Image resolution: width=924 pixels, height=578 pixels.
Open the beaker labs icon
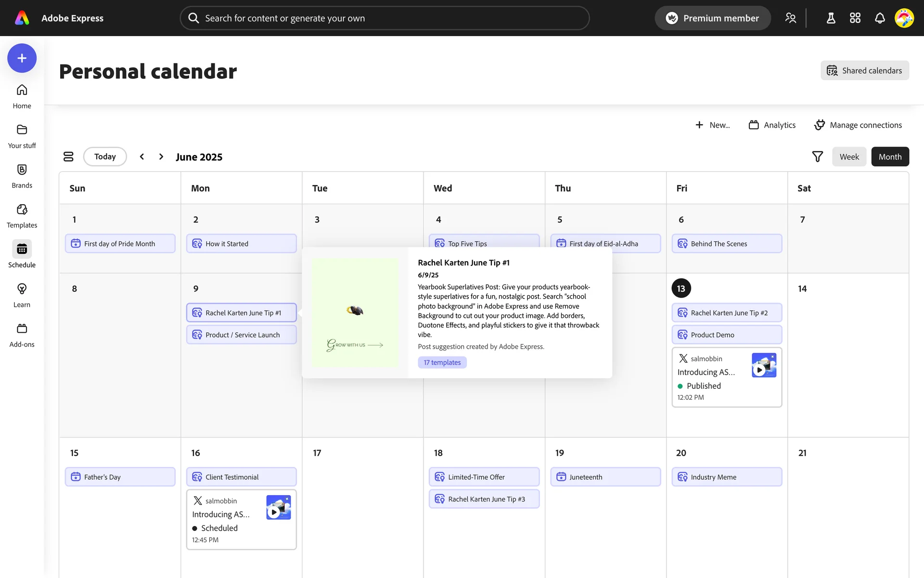(x=831, y=18)
